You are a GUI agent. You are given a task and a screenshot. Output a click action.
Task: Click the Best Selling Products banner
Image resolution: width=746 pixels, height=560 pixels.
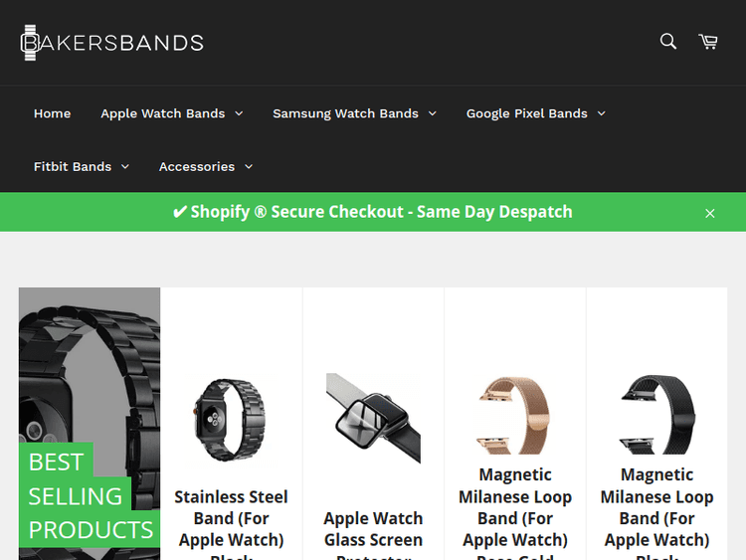[90, 424]
